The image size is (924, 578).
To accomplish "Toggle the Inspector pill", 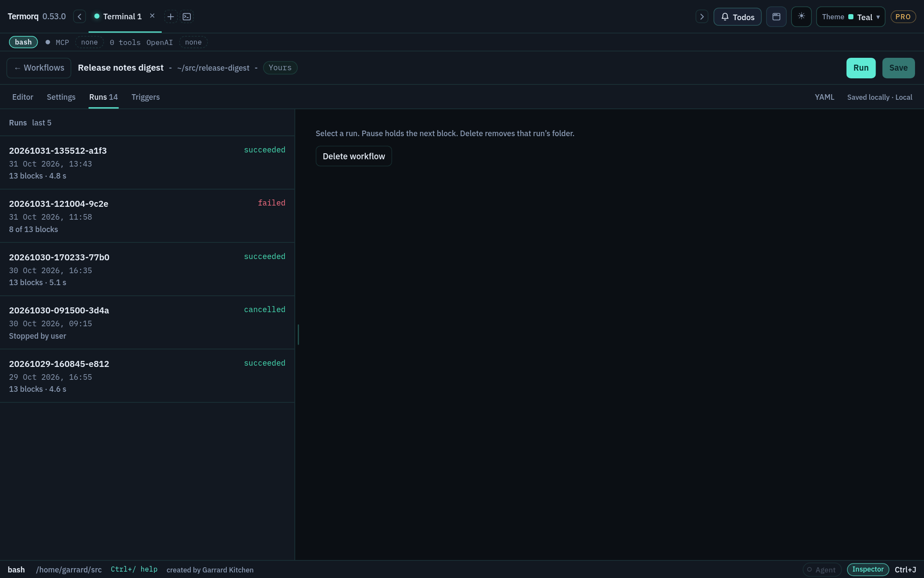I will (x=868, y=569).
